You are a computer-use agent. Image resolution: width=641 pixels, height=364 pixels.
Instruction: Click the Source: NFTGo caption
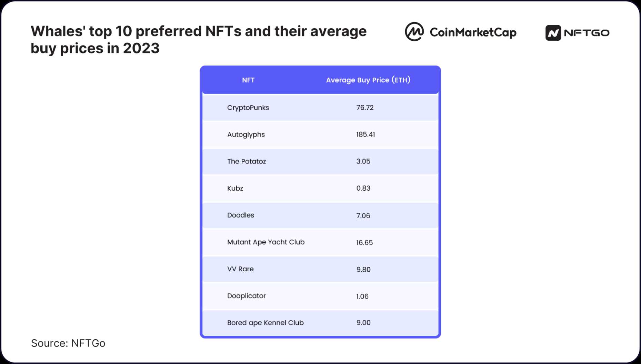click(68, 343)
